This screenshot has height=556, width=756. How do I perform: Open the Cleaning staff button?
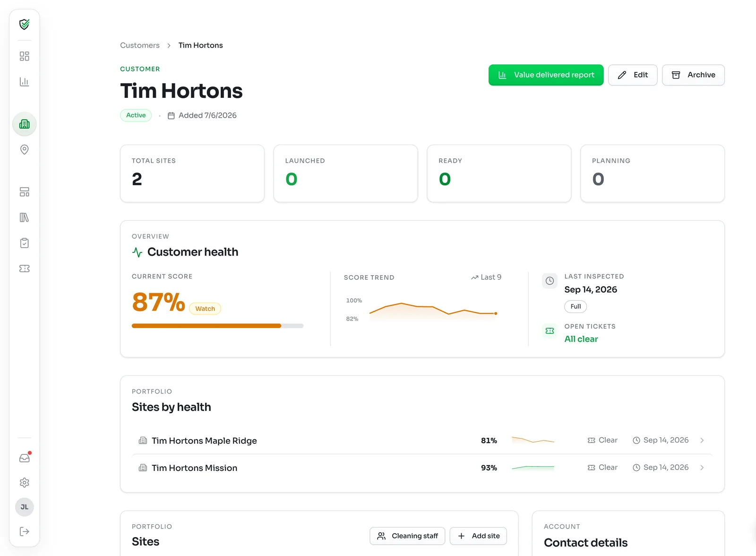(407, 536)
